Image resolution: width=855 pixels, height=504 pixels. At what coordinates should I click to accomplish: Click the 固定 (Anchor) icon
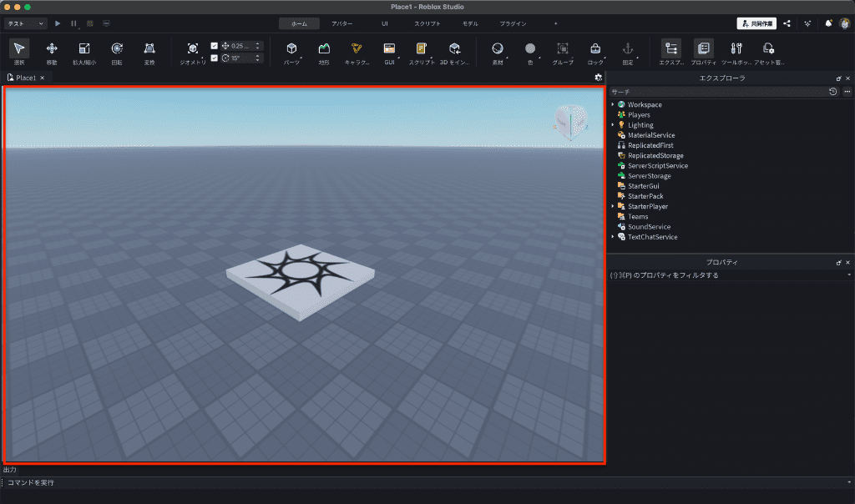627,49
